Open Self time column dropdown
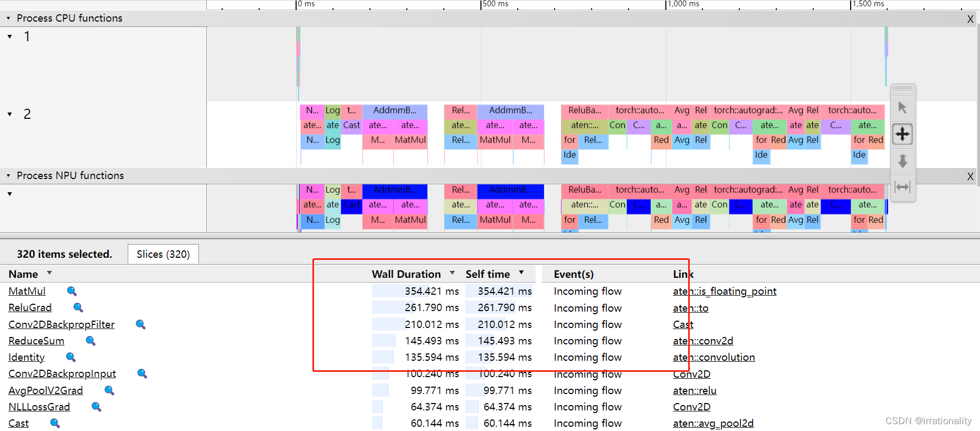This screenshot has height=431, width=980. [x=521, y=273]
